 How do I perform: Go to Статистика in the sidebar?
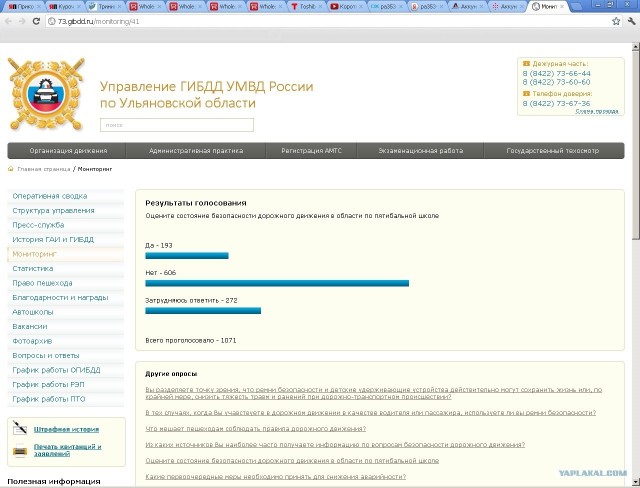click(x=33, y=269)
